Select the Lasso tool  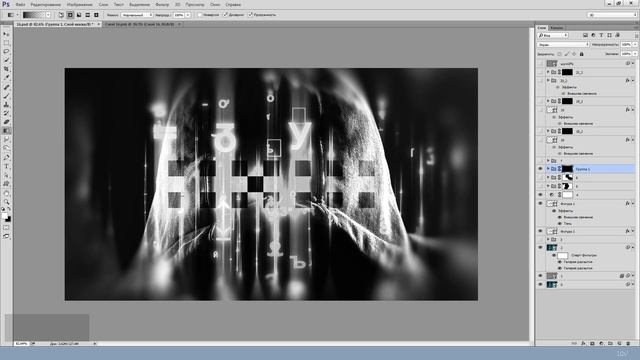(x=6, y=51)
